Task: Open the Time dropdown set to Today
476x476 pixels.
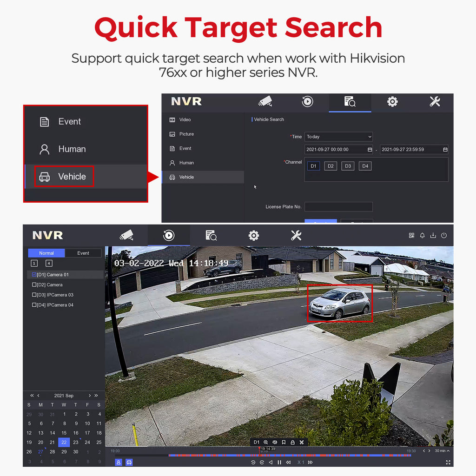Action: click(338, 137)
